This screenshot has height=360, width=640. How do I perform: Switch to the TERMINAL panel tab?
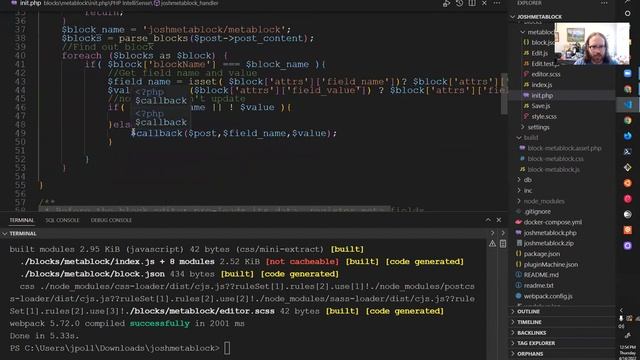click(22, 220)
